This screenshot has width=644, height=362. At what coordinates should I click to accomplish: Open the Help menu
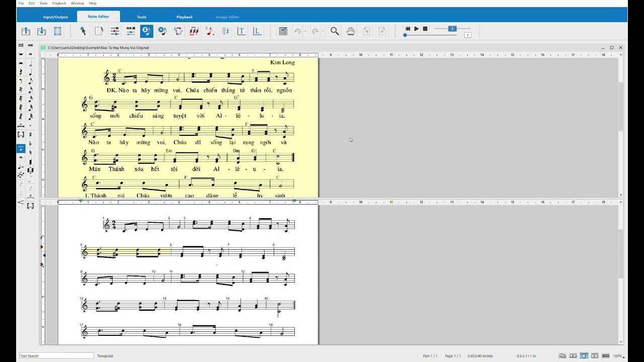point(93,4)
